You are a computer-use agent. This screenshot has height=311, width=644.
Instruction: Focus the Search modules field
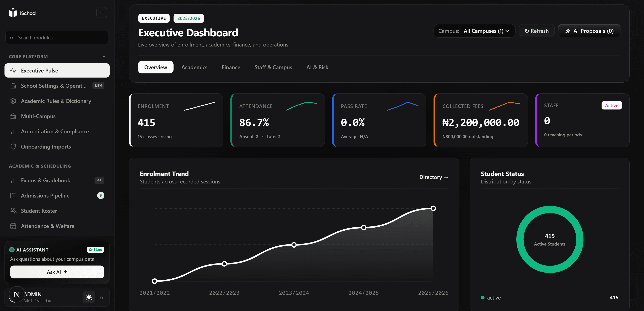point(57,38)
